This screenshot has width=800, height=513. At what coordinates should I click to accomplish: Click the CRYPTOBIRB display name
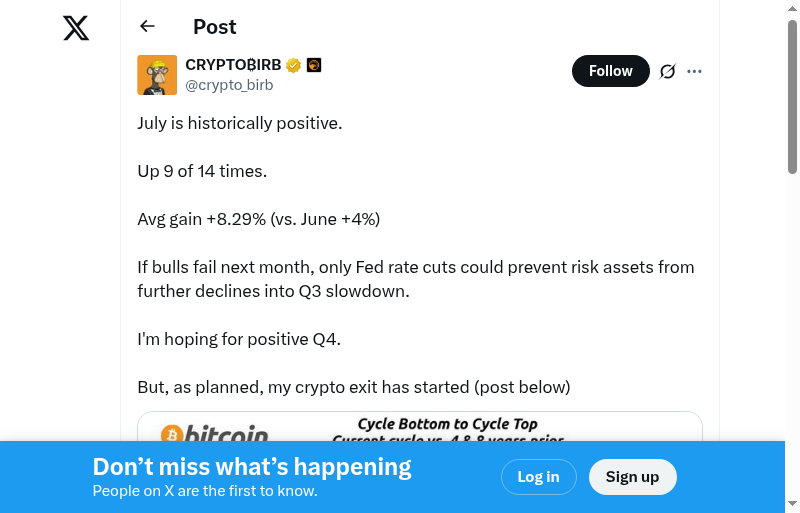233,65
